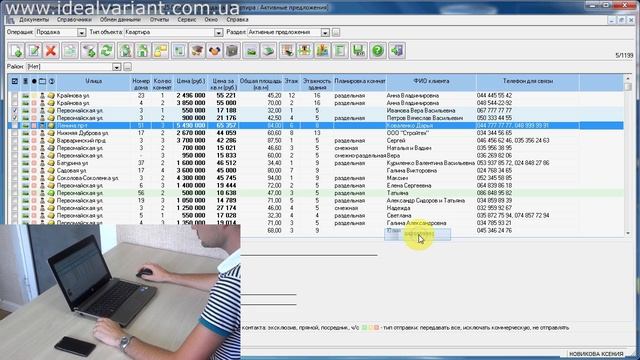Open the Раздел dropdown arrow
Image resolution: width=640 pixels, height=360 pixels.
coord(325,32)
